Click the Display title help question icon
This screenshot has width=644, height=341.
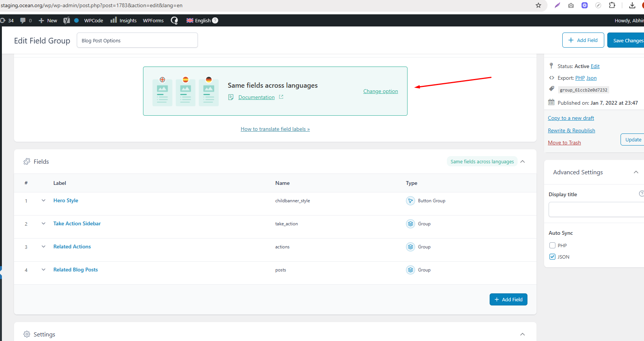[x=641, y=194]
